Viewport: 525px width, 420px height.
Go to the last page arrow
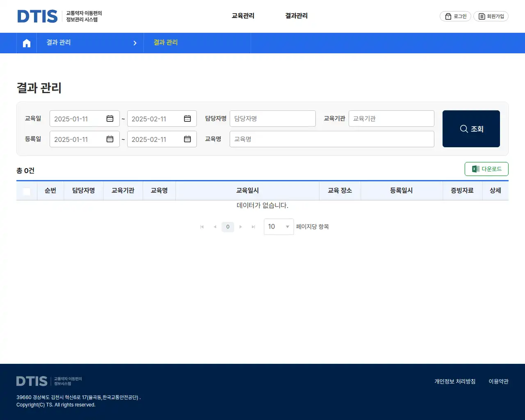(253, 227)
